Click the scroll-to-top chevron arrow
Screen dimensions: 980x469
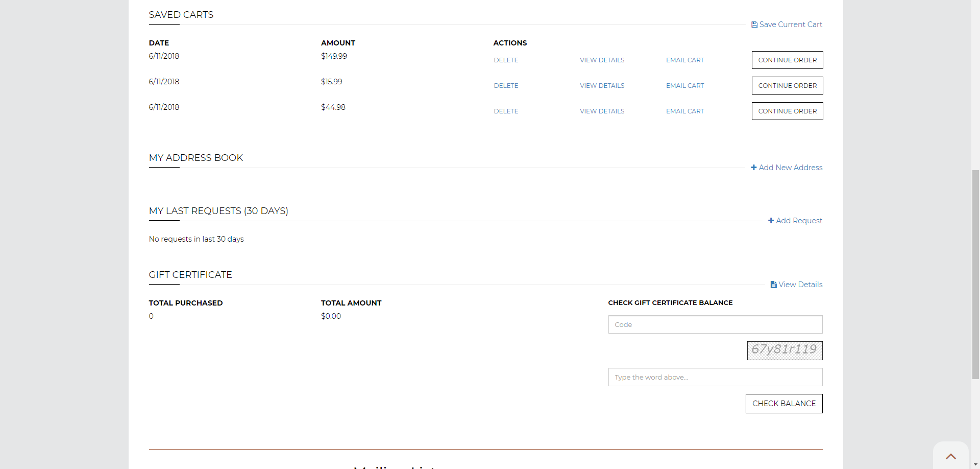[x=950, y=456]
